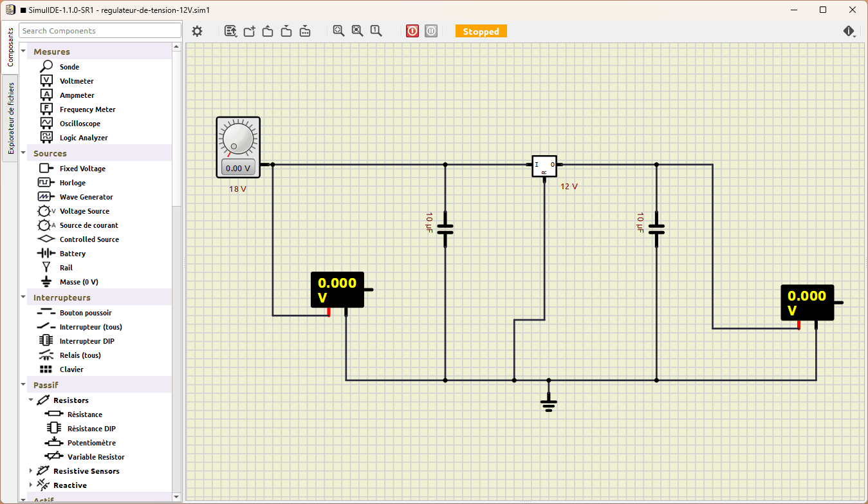Zoom to the selected components
The height and width of the screenshot is (504, 868).
[357, 31]
